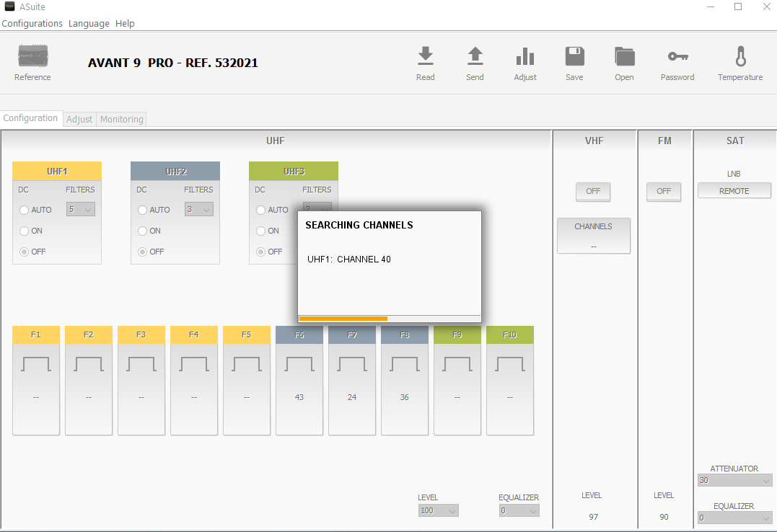
Task: Click the UHF1 yellow header
Action: 57,171
